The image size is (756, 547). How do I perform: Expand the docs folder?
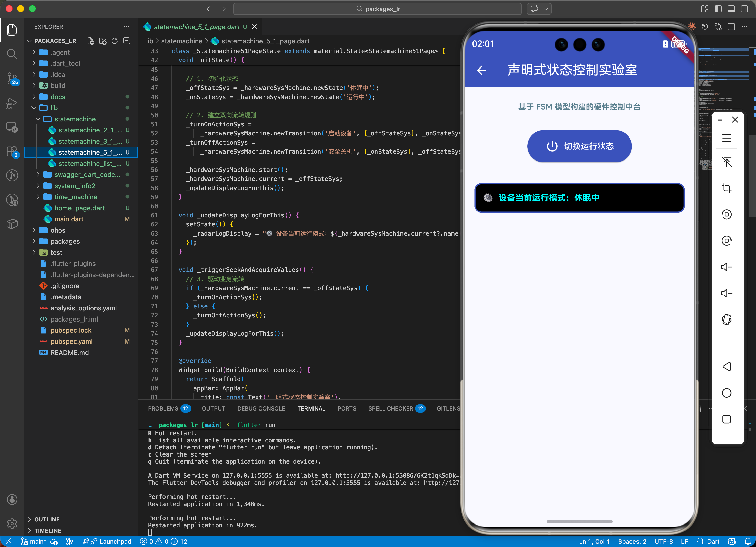click(58, 97)
